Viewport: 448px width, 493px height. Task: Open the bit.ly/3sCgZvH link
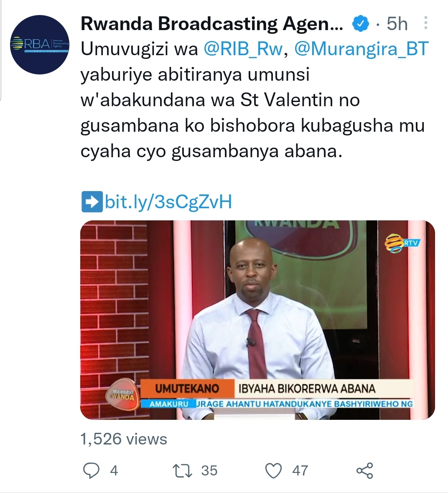168,202
